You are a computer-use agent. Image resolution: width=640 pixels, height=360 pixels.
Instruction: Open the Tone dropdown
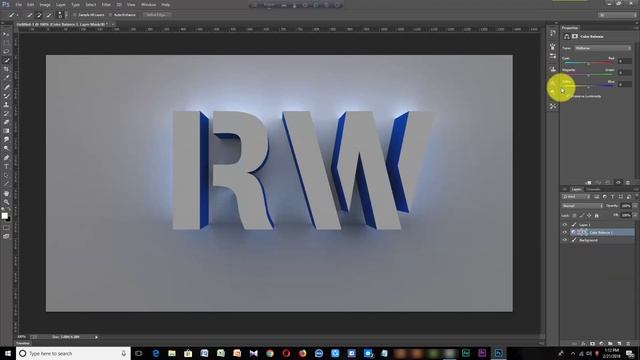click(602, 48)
